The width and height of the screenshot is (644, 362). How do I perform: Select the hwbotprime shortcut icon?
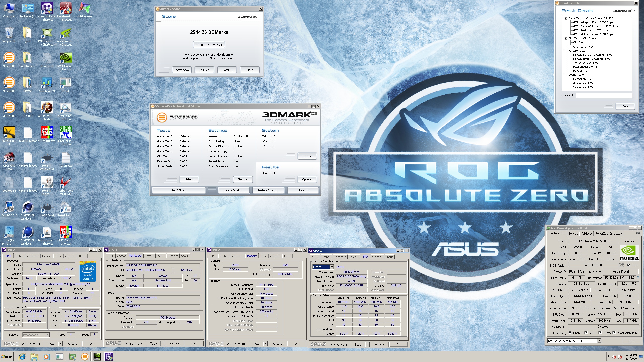coord(47,235)
